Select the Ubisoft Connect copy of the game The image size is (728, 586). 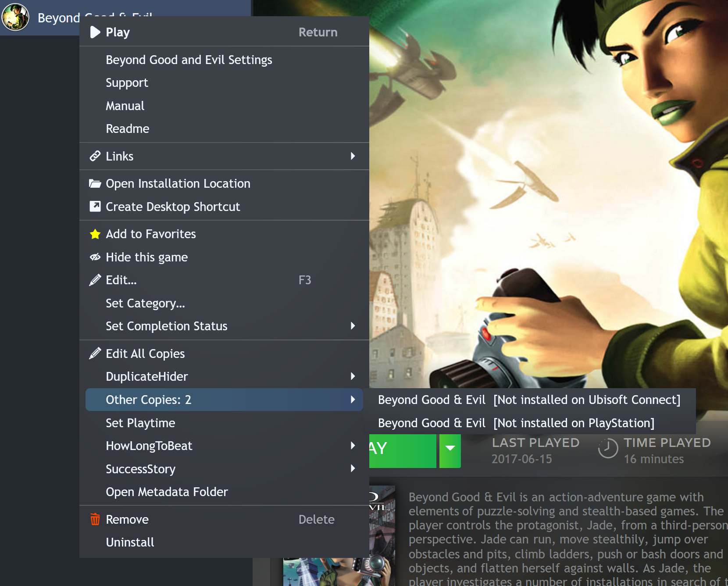click(x=529, y=400)
